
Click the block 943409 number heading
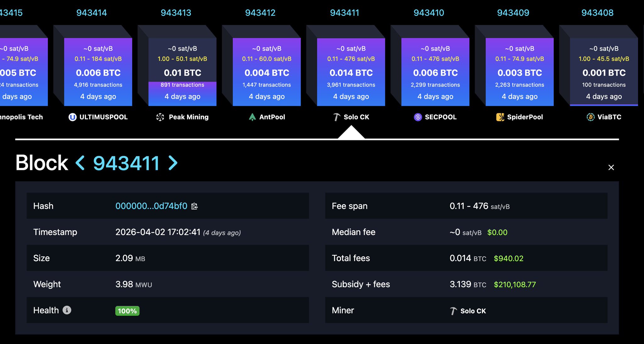click(513, 13)
